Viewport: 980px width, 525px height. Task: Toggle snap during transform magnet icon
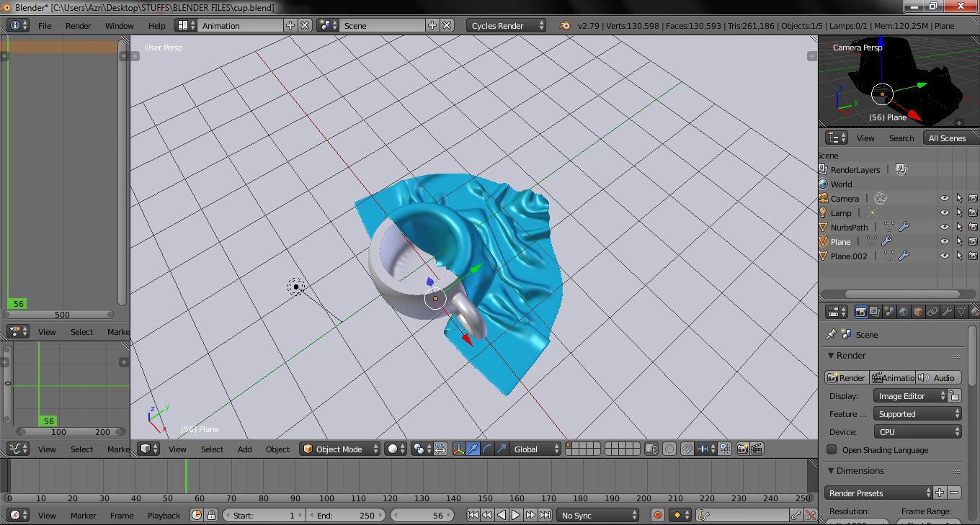[687, 449]
